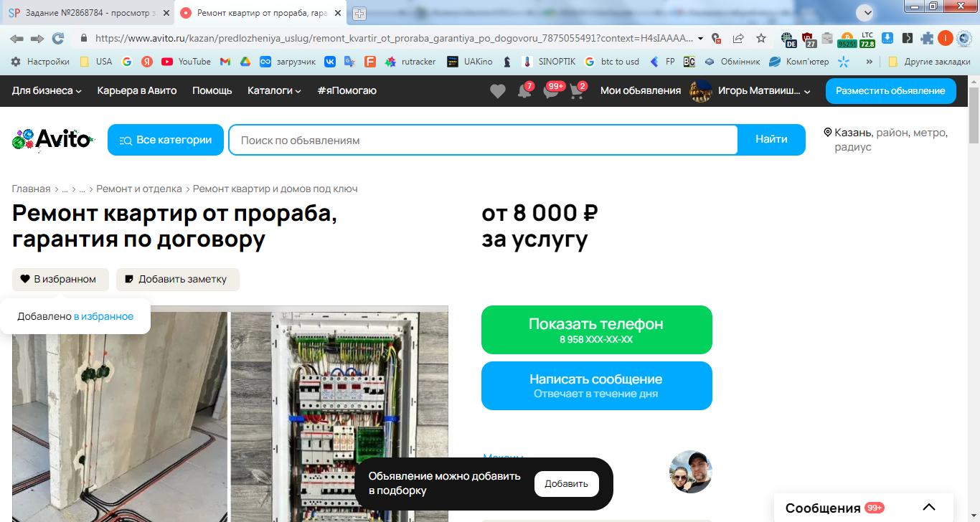Open the YouTube bookmark
The image size is (980, 522).
click(x=186, y=62)
